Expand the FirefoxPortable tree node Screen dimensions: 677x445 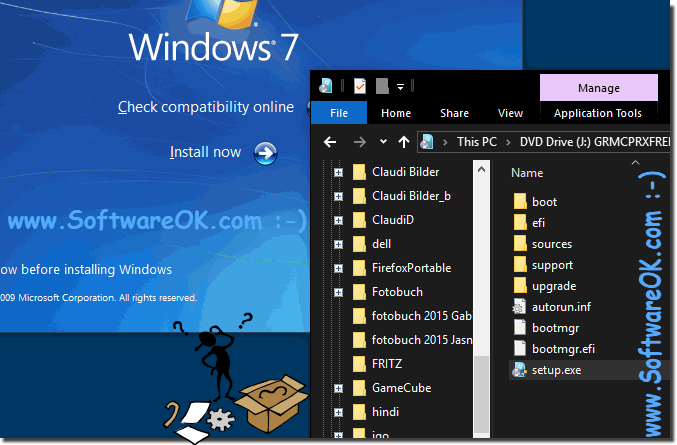click(x=338, y=268)
